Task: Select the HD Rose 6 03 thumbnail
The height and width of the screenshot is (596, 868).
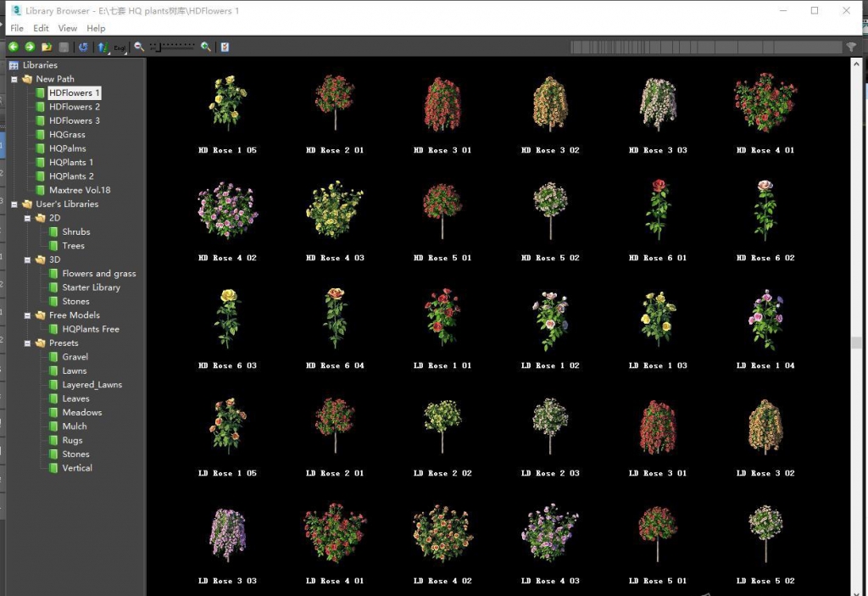Action: 227,318
